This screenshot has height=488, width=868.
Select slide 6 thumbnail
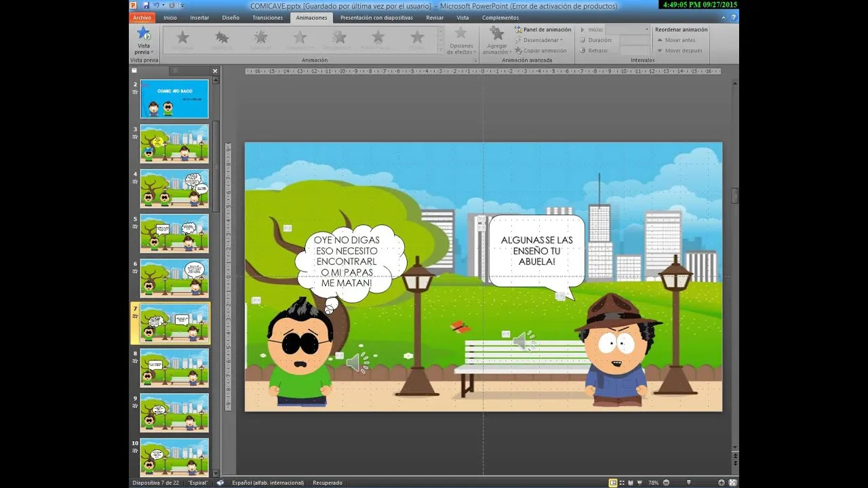click(174, 278)
